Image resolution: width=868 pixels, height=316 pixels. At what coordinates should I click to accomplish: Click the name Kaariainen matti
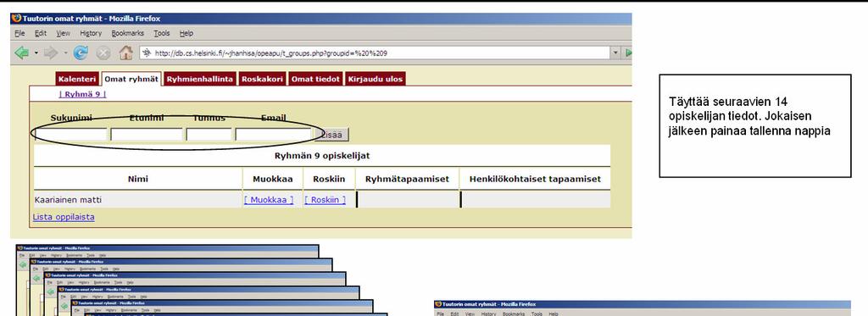(x=68, y=200)
